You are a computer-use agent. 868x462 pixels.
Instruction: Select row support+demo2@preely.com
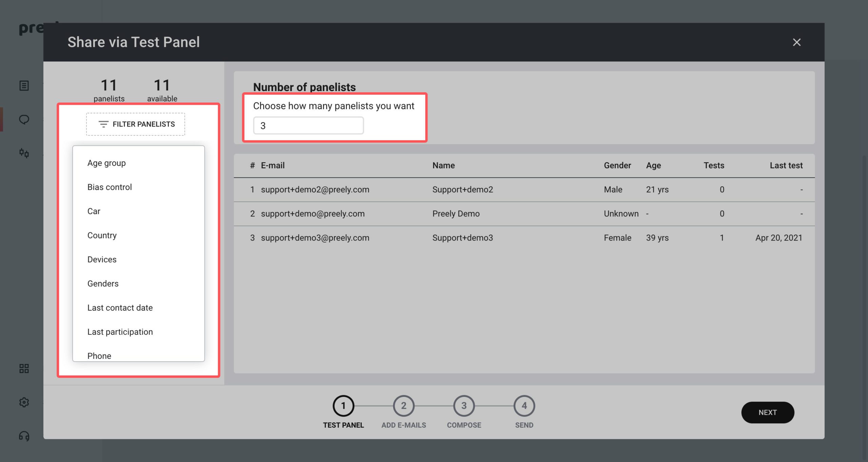524,190
